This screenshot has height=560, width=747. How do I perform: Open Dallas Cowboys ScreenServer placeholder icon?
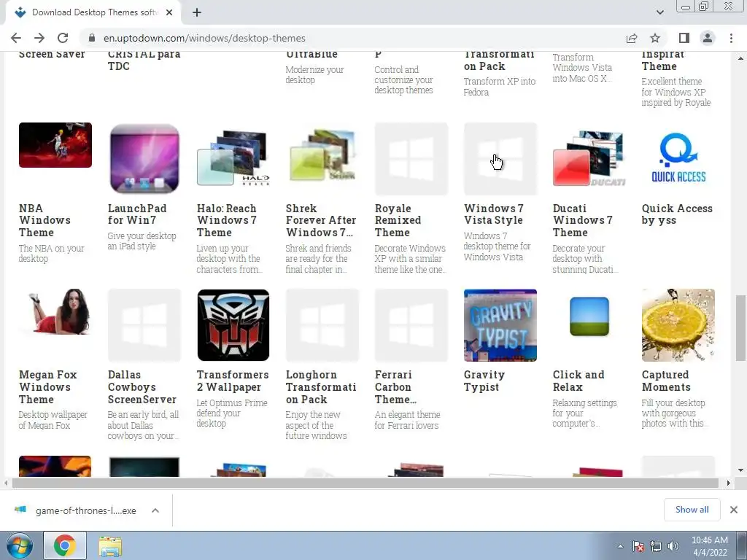144,324
